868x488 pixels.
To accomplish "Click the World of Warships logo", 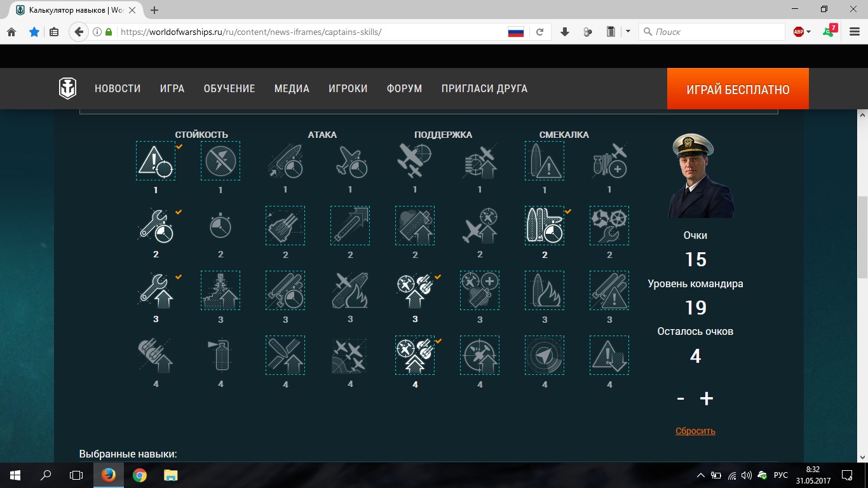I will (68, 89).
